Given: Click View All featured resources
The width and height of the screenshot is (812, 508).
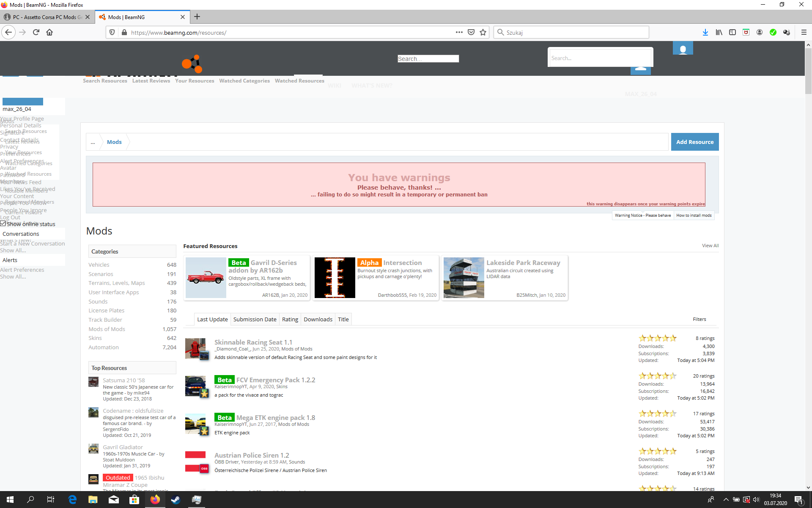Looking at the screenshot, I should click(710, 246).
